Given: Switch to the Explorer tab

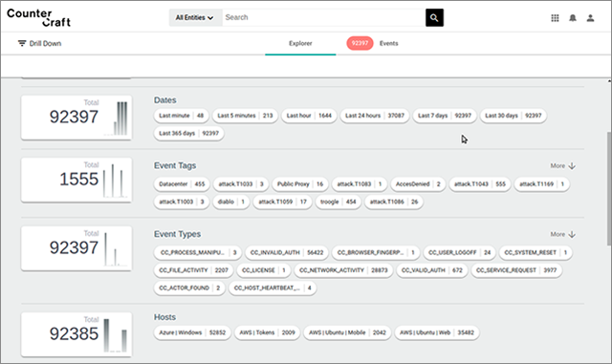Looking at the screenshot, I should 300,43.
